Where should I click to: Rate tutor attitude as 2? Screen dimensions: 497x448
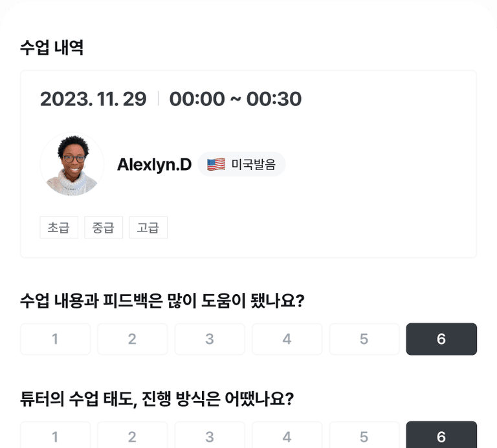tap(133, 435)
